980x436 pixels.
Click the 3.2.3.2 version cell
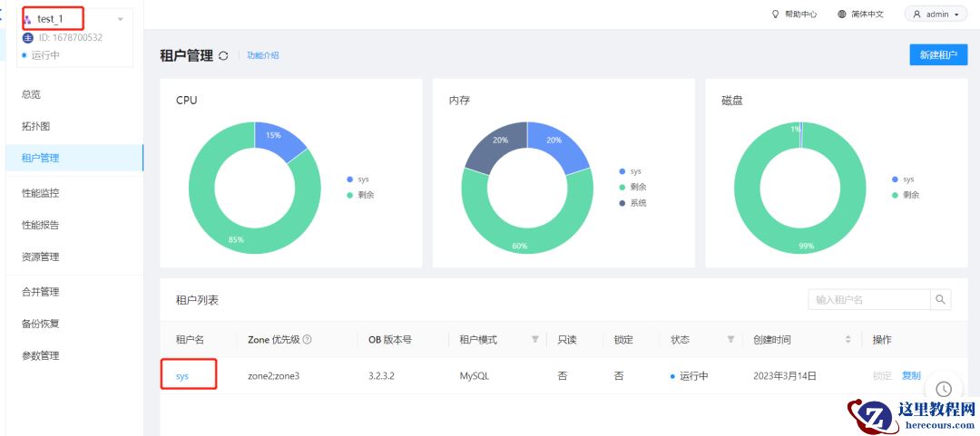click(382, 376)
